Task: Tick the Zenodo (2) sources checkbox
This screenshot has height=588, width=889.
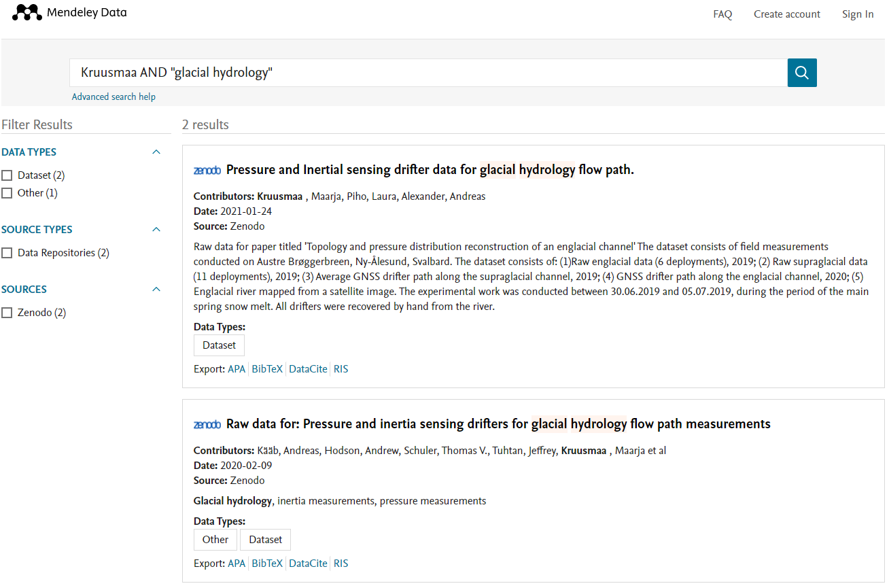Action: [7, 313]
